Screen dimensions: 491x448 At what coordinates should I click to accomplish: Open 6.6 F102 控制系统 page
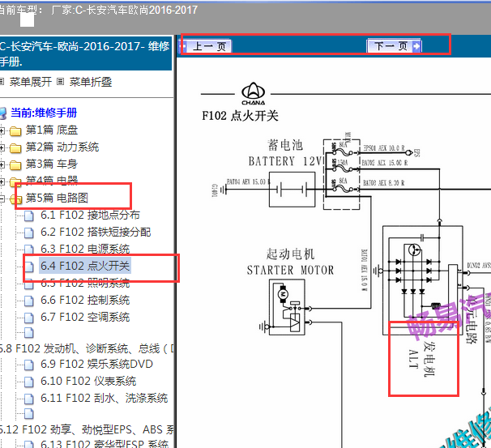tap(85, 300)
